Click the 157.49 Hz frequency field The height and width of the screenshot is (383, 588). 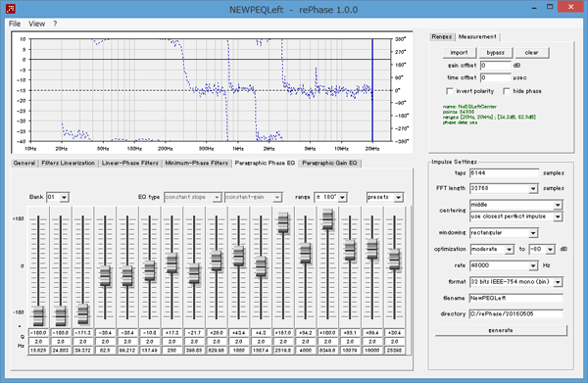click(150, 351)
